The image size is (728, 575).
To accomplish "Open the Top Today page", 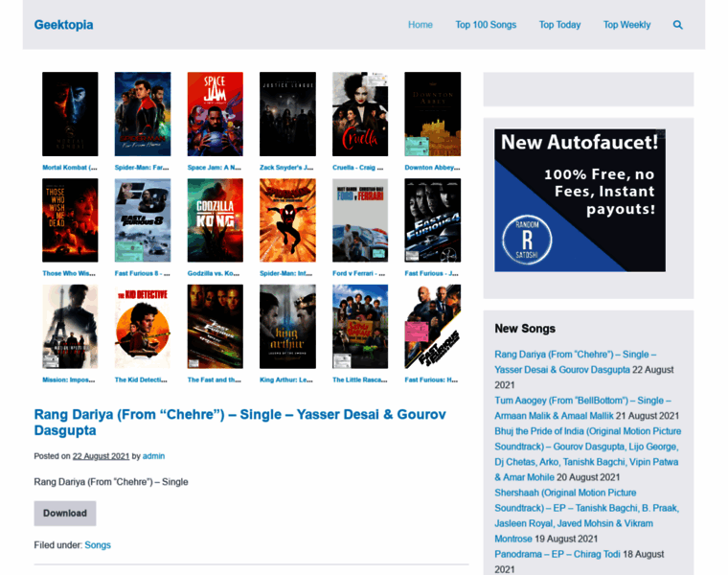I will [559, 25].
